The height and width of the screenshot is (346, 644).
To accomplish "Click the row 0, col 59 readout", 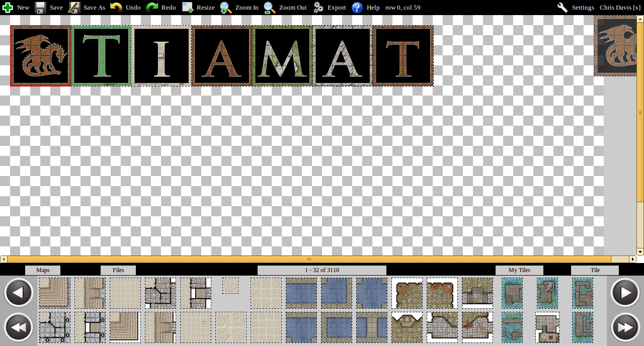I will point(403,8).
